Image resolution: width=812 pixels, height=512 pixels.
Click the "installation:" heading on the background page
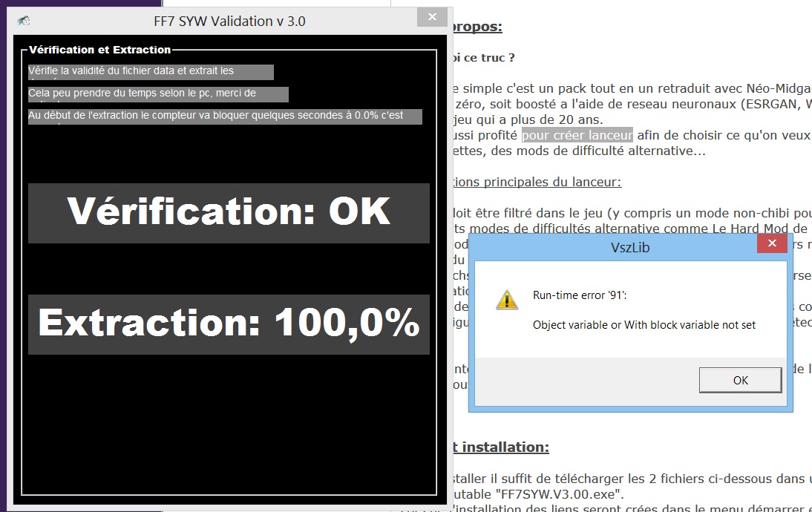(505, 447)
